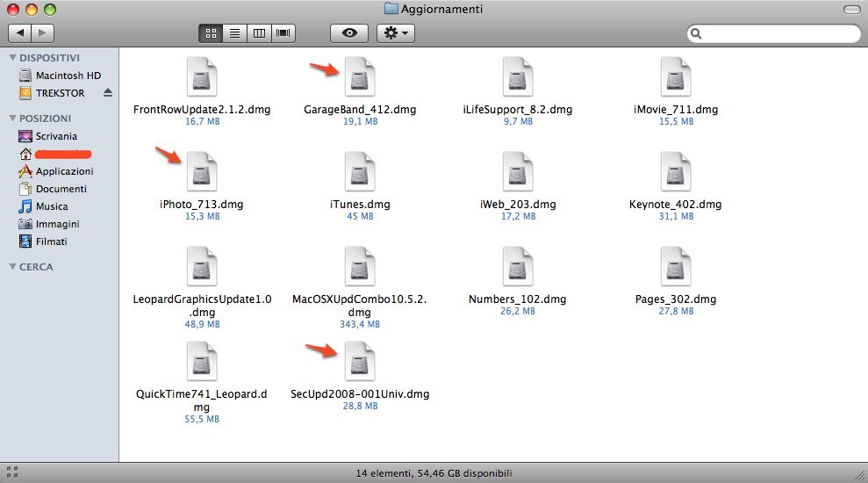Switch to Cover Flow view
This screenshot has width=868, height=483.
click(x=283, y=33)
